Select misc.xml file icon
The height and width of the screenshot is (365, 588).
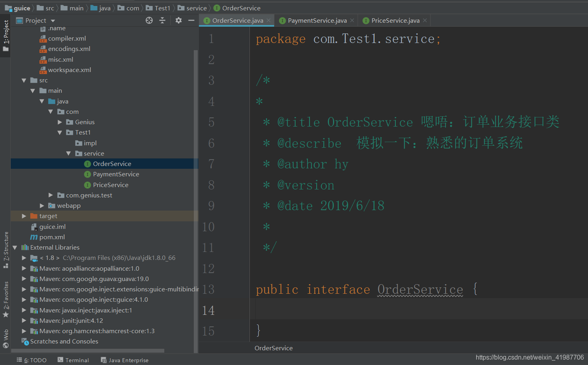[43, 60]
